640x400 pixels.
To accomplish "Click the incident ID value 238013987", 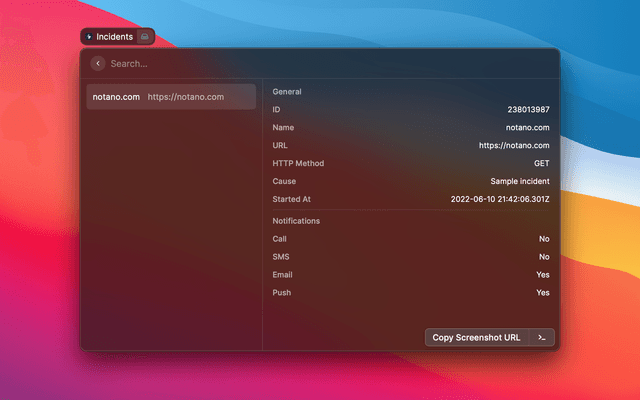I will (528, 109).
